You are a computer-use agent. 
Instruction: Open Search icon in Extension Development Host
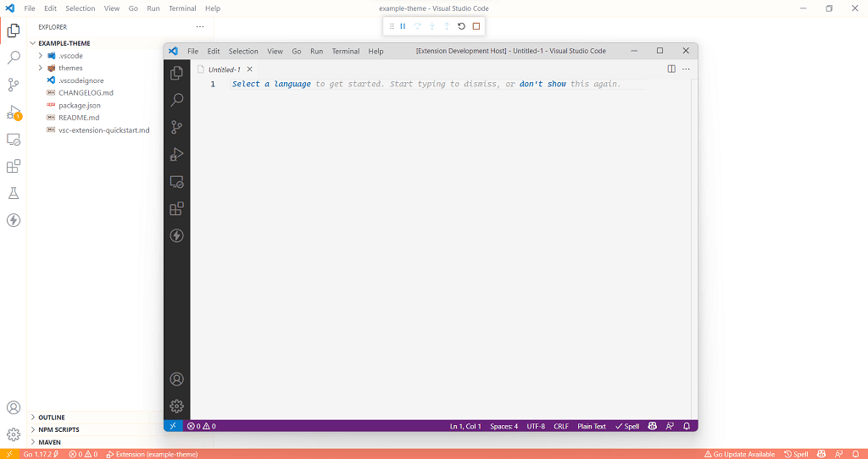(176, 100)
